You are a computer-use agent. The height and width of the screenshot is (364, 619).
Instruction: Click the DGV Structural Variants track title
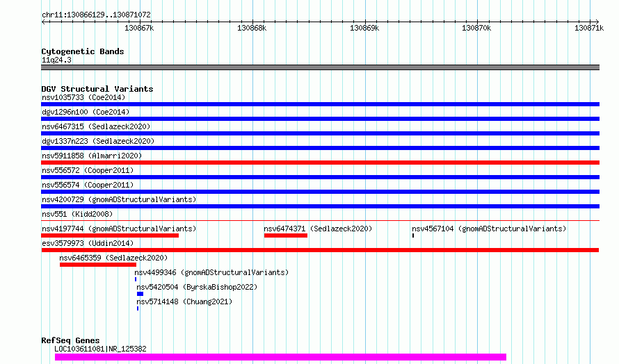pyautogui.click(x=97, y=89)
